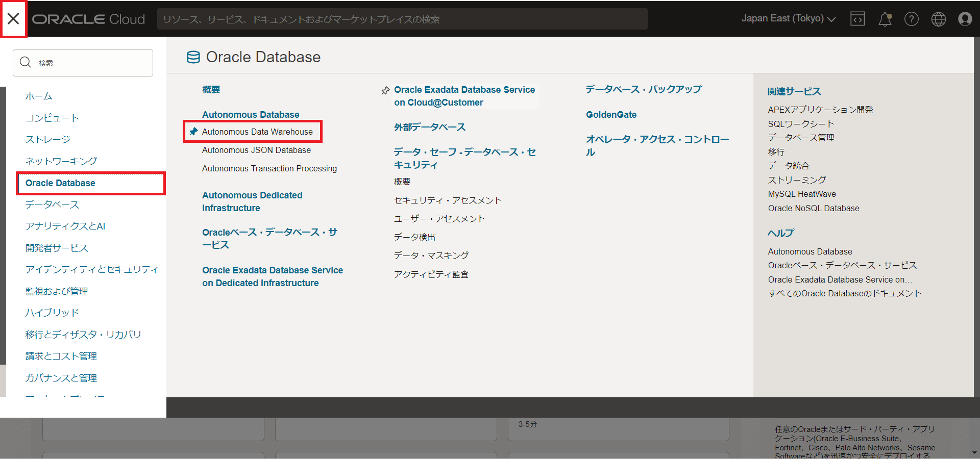The height and width of the screenshot is (459, 980).
Task: Unpin Autonomous Data Warehouse from favorites
Action: [192, 132]
